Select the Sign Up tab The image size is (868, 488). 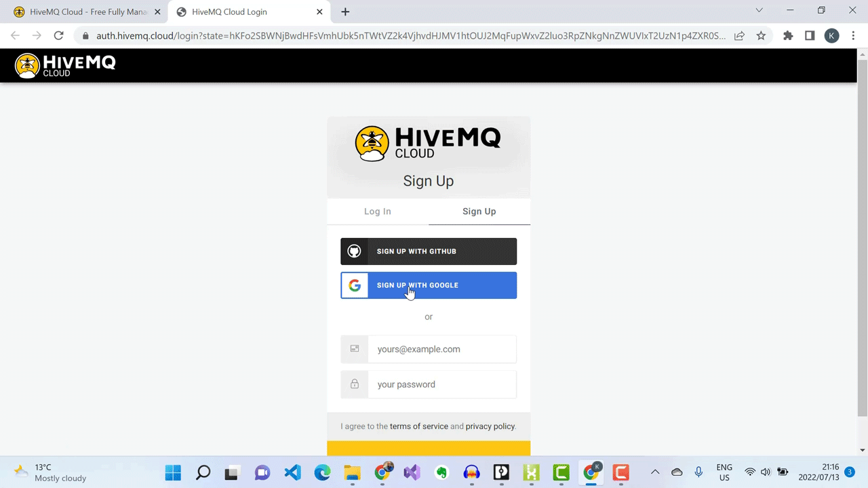click(479, 211)
